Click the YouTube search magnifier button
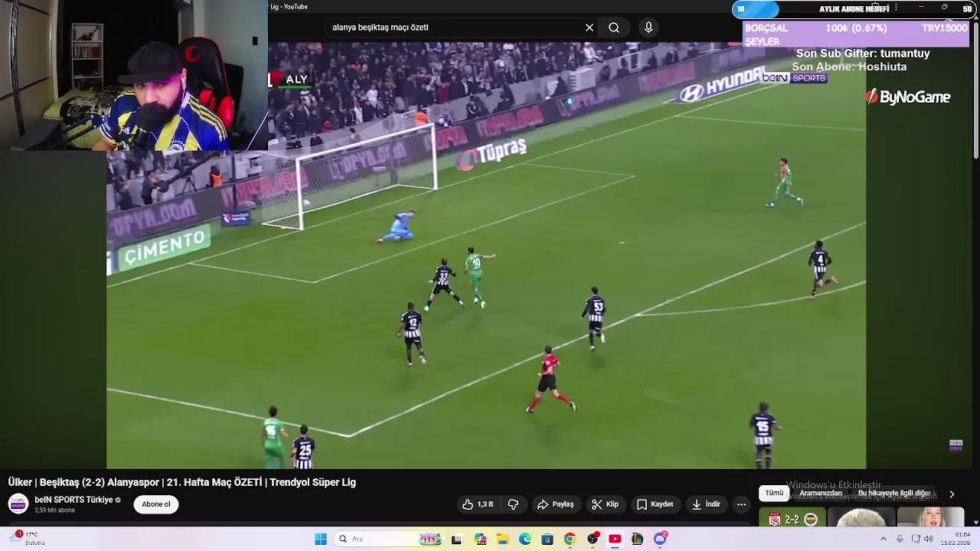Screen dimensions: 980x551 point(614,28)
